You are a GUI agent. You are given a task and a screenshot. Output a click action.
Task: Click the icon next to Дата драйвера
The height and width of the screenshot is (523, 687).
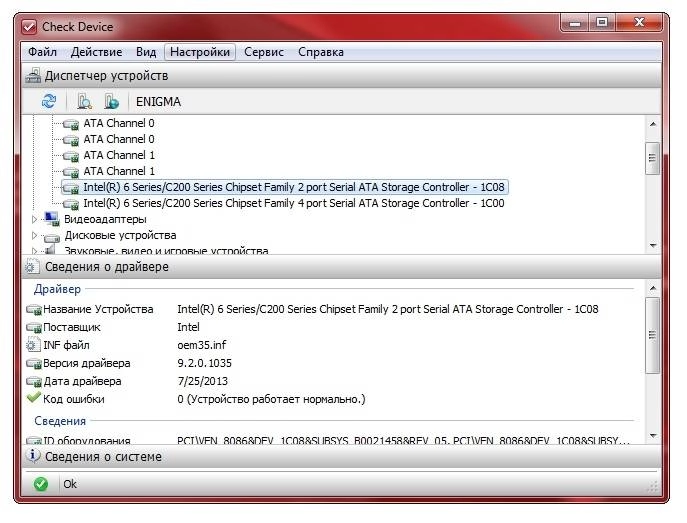pyautogui.click(x=34, y=381)
